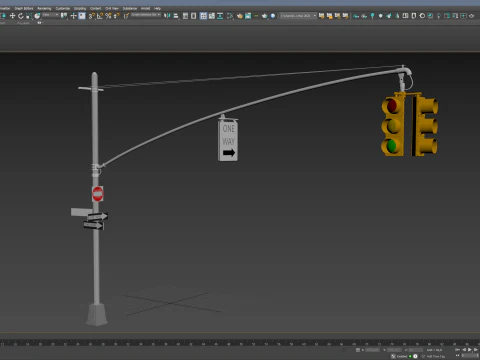The image size is (480, 360).
Task: Open the Render Setup icon
Action: click(240, 16)
